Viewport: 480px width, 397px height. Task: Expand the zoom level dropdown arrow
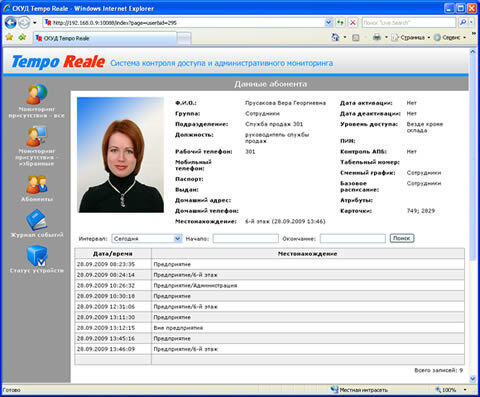[465, 390]
